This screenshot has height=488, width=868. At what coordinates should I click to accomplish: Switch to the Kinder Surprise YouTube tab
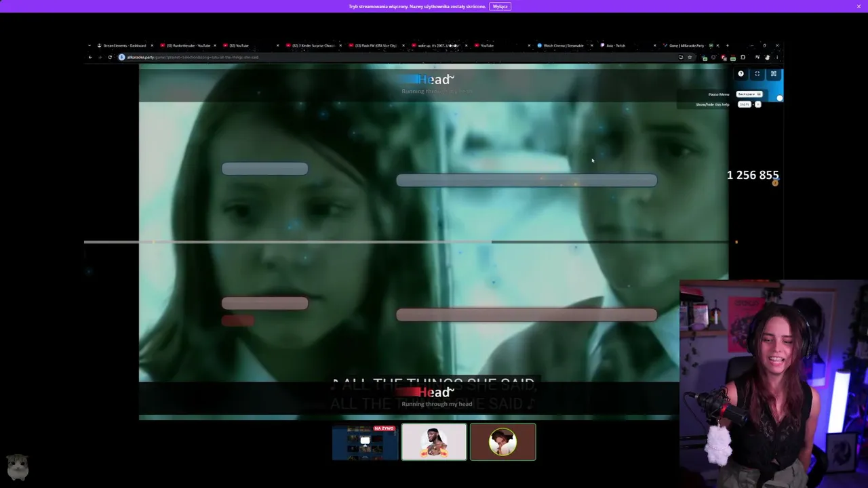pyautogui.click(x=313, y=45)
